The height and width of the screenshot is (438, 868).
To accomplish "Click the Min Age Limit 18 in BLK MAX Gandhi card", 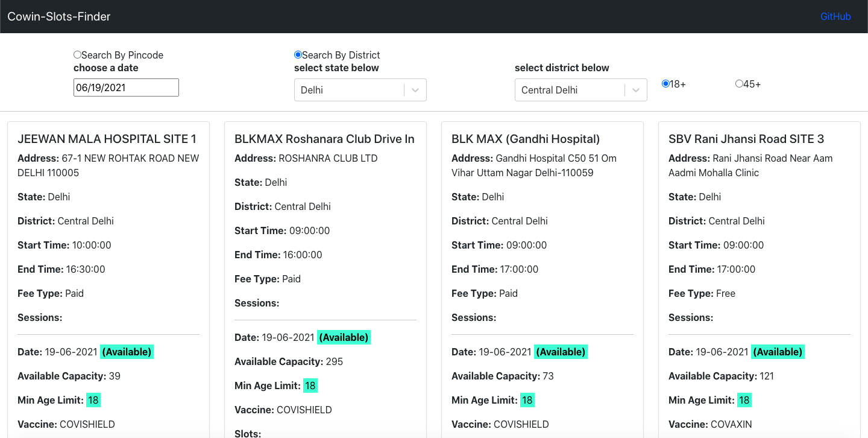I will click(527, 400).
